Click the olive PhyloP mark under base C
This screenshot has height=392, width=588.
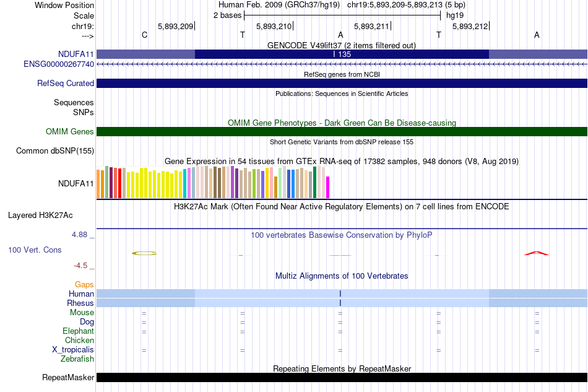pyautogui.click(x=144, y=253)
